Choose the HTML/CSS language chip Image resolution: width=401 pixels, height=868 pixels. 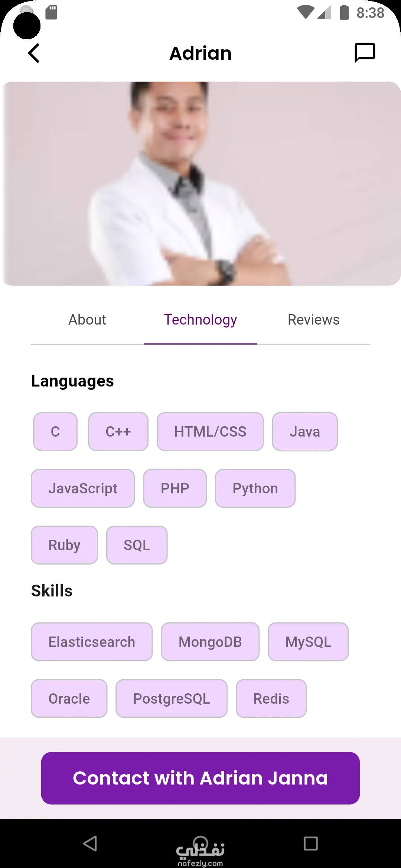point(210,432)
